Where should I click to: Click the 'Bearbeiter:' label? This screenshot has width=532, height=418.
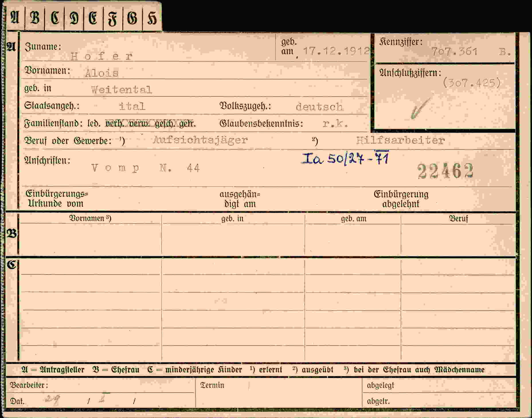tap(29, 385)
